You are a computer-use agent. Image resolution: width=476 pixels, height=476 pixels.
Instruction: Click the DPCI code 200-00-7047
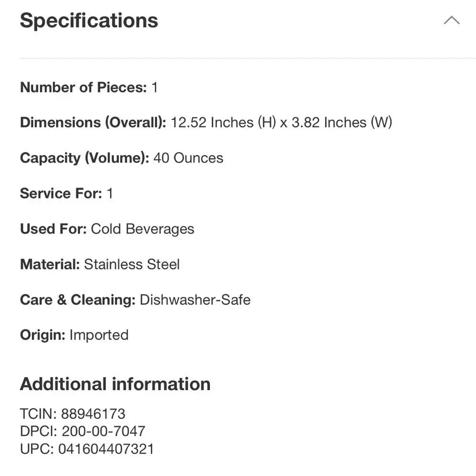tap(103, 431)
